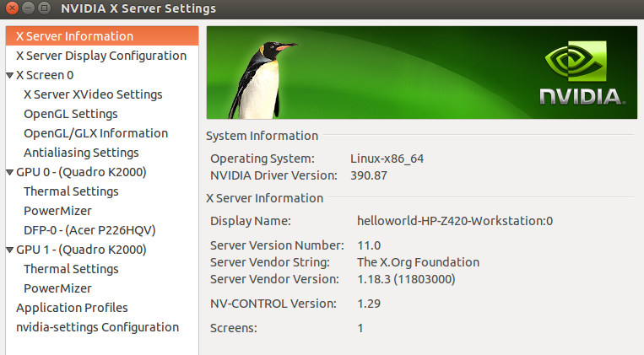Select the X Screen 0 entry
This screenshot has width=644, height=355.
click(x=45, y=75)
